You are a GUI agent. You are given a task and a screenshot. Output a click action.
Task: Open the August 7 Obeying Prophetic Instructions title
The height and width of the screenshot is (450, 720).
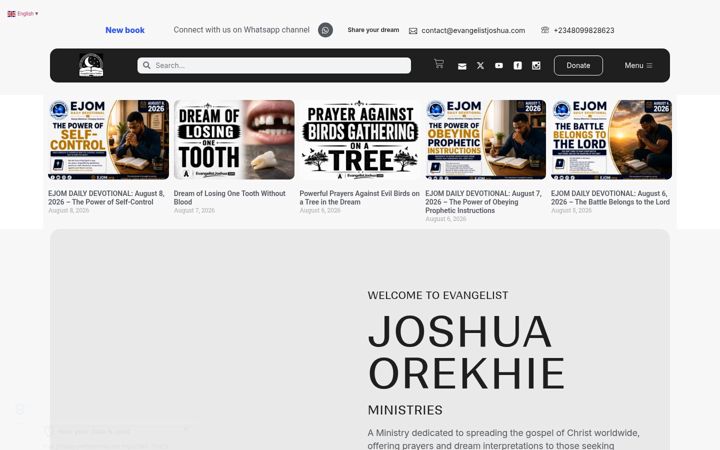(x=483, y=202)
